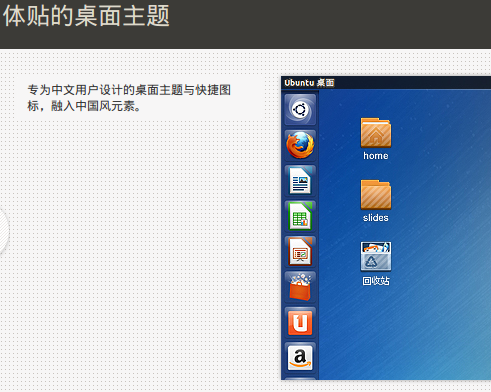
Task: Select the home folder on the desktop
Action: (376, 133)
